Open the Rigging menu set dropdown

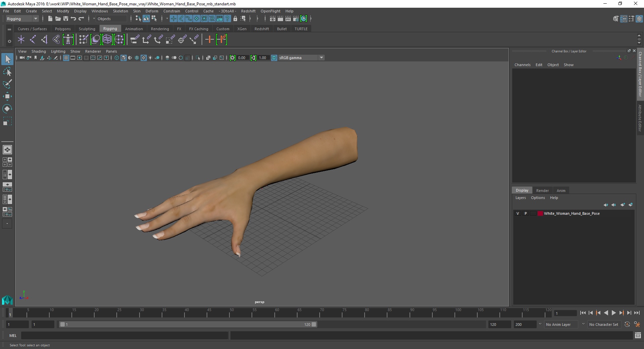tap(22, 19)
